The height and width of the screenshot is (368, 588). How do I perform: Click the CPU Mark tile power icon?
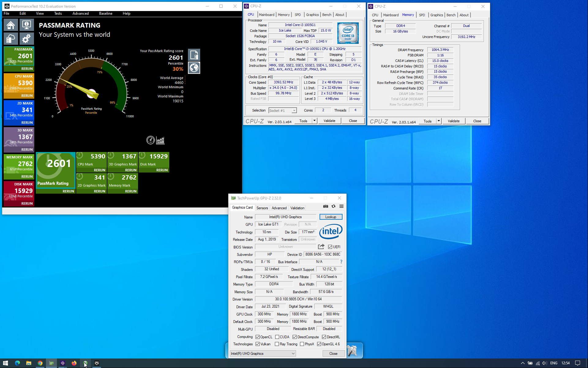80,156
